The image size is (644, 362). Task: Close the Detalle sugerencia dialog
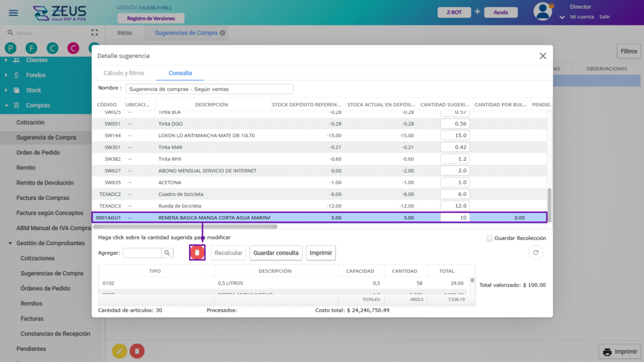(x=543, y=56)
